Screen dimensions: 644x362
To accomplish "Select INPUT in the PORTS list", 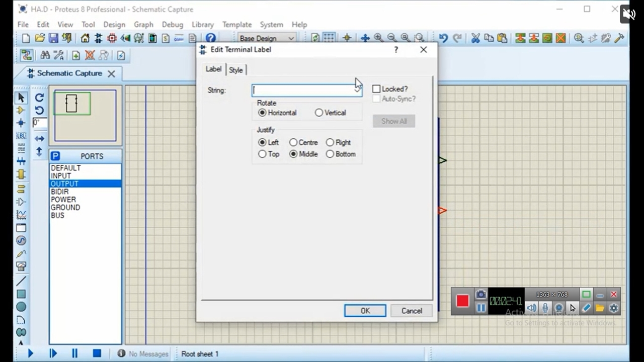I will [61, 176].
